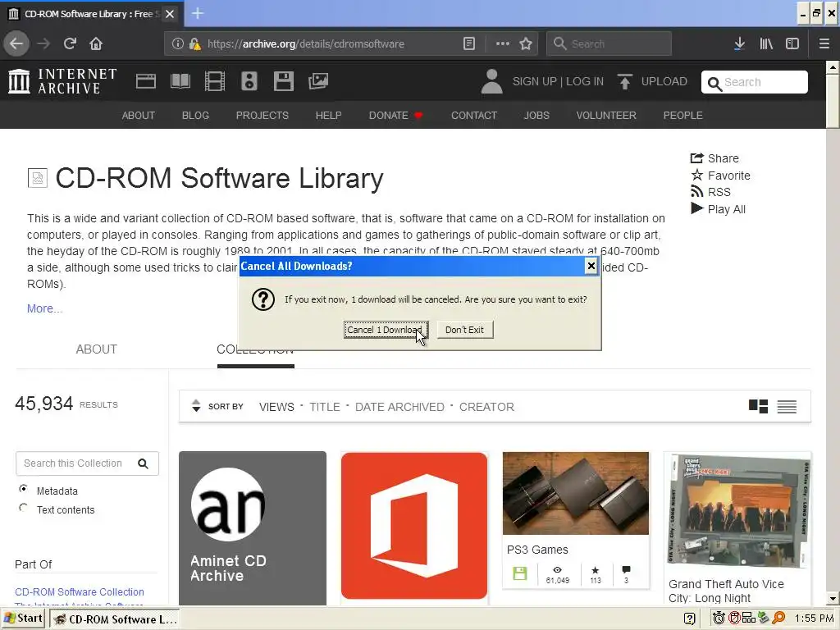Screen dimensions: 840x630
Task: Click the SIGN UP link
Action: [x=535, y=81]
